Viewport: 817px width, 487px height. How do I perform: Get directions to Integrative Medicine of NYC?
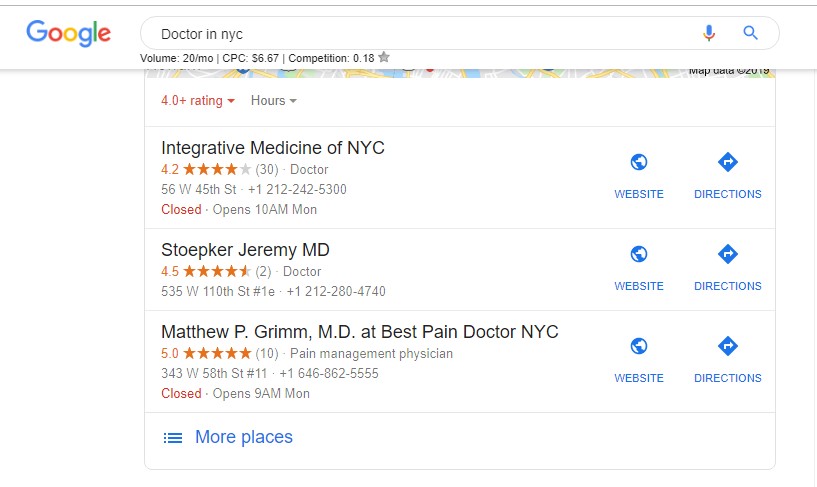coord(727,174)
